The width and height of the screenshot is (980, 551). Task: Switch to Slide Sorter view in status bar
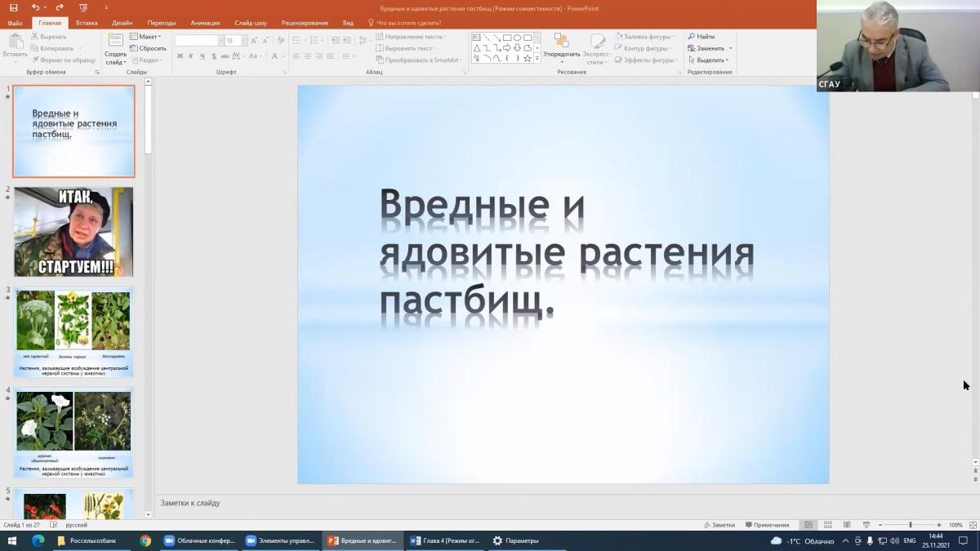(827, 525)
